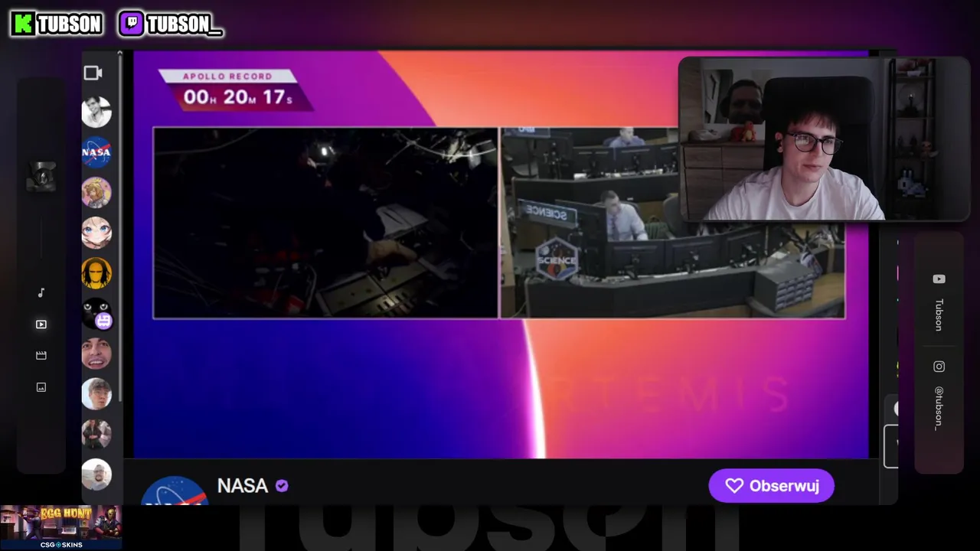The image size is (980, 551).
Task: Open the blue-eyed anime girl channel avatar
Action: (x=96, y=233)
